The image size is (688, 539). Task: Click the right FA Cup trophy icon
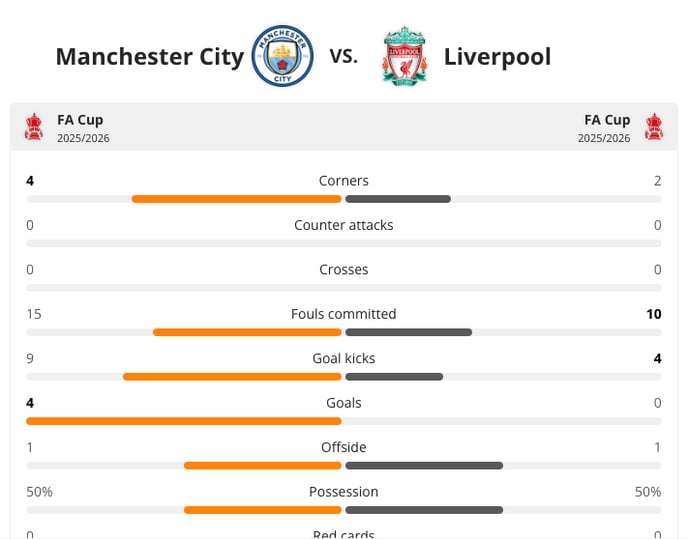(x=654, y=127)
